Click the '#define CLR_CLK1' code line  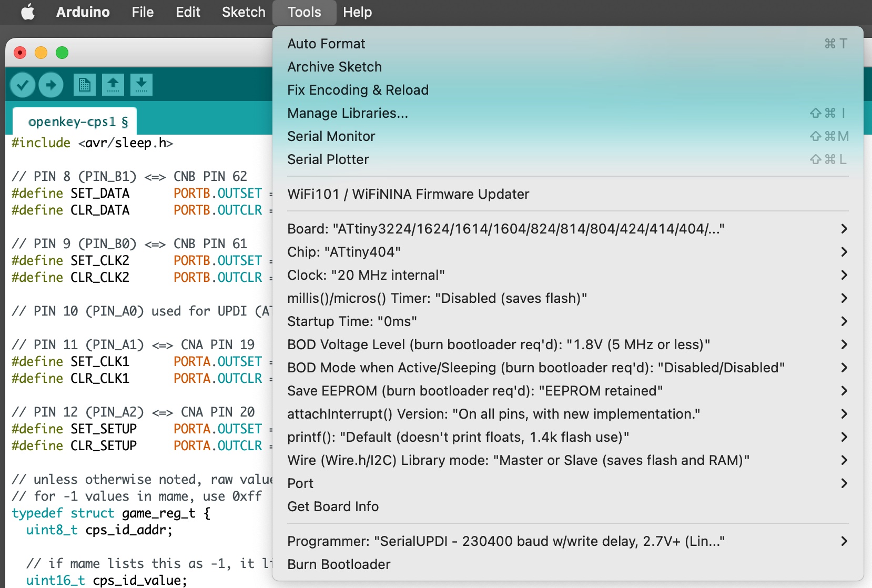point(142,379)
